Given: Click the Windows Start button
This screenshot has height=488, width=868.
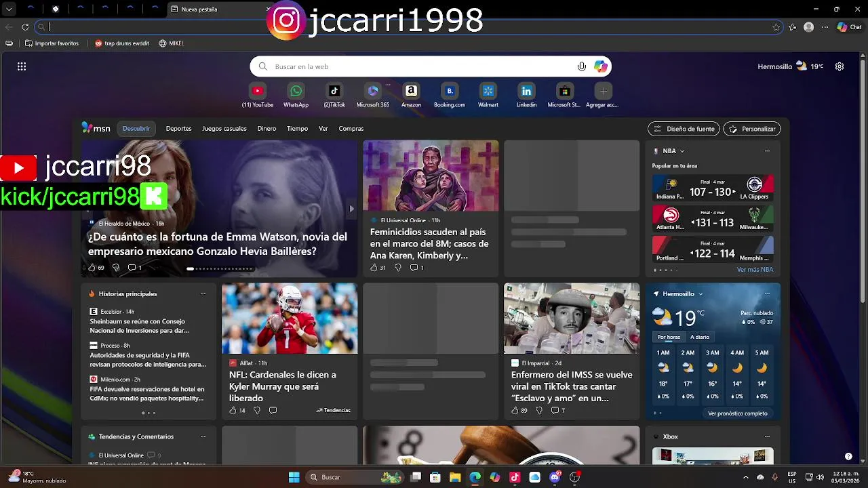Looking at the screenshot, I should (x=294, y=477).
